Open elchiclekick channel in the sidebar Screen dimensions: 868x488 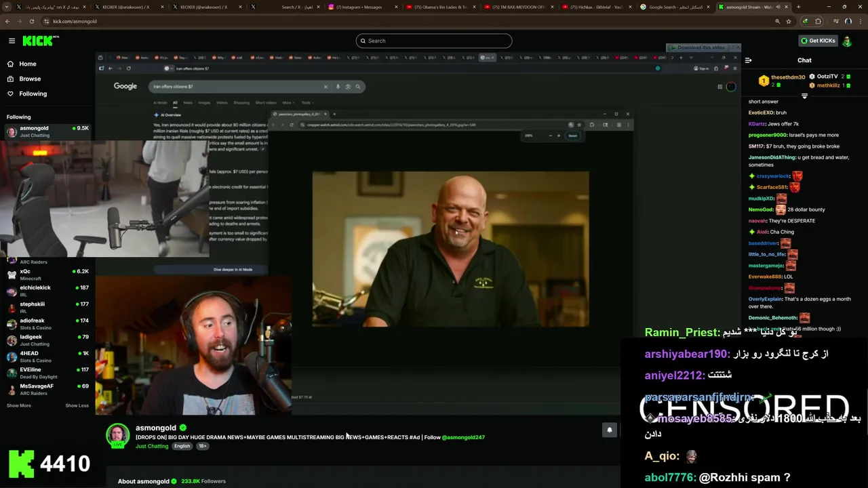47,291
